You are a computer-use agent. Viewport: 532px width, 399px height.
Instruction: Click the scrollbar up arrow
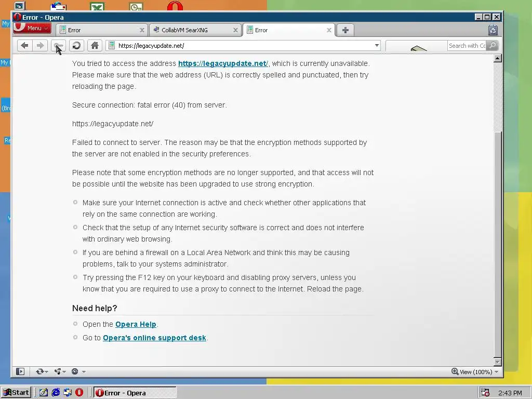pos(497,58)
